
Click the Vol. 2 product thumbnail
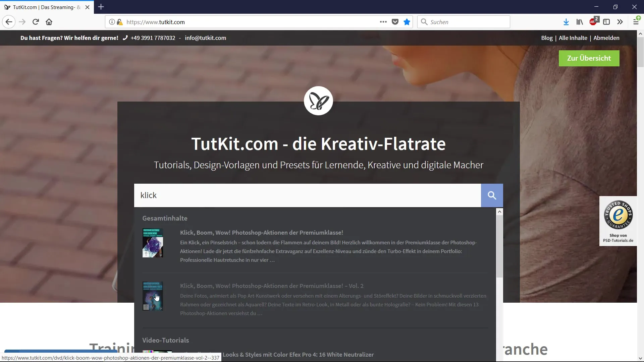click(x=153, y=296)
